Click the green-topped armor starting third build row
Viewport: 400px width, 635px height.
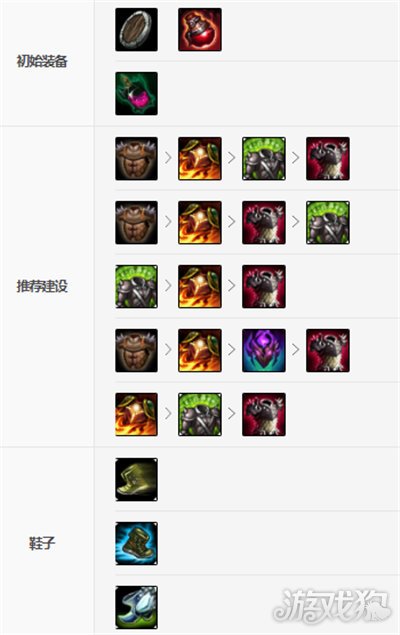136,286
